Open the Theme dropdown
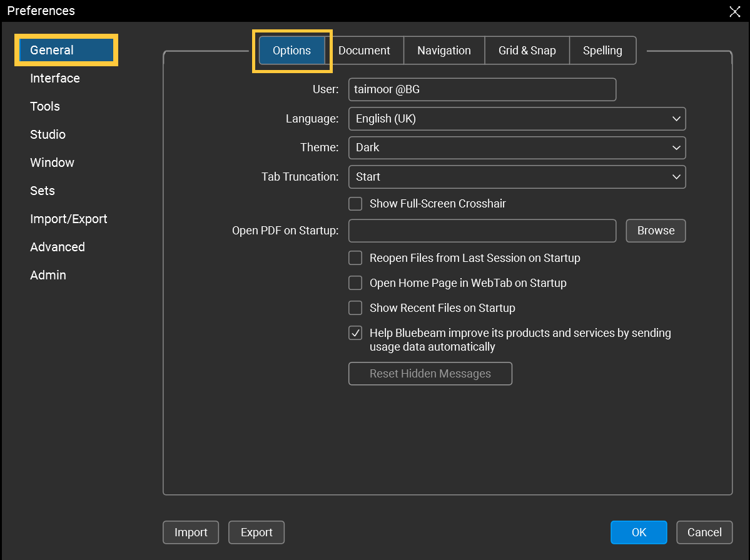The image size is (750, 560). tap(676, 147)
